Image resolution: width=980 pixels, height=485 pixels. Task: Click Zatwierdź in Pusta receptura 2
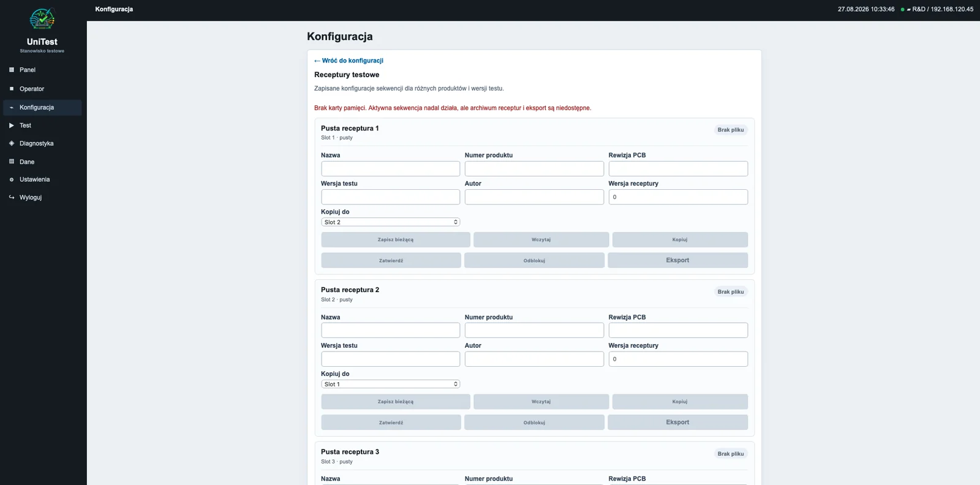point(391,423)
